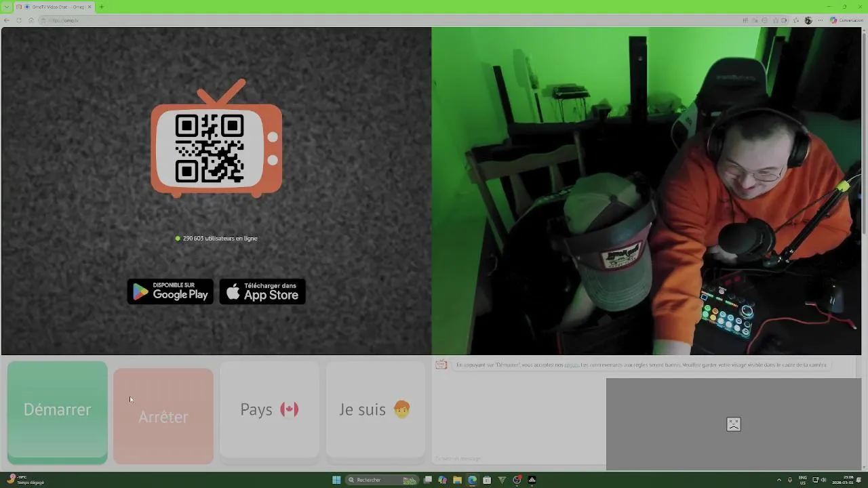
Task: Open the browser profile avatar
Action: tap(808, 20)
